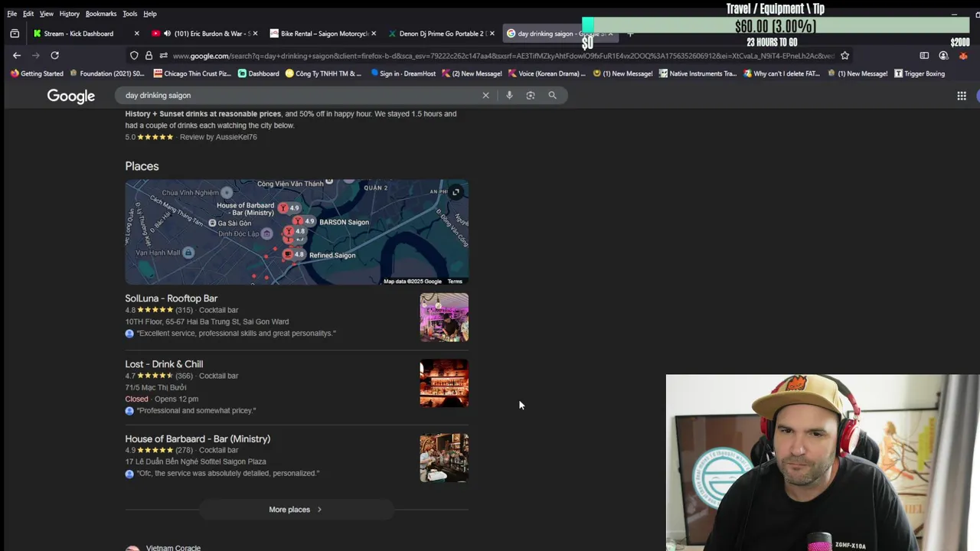
Task: Switch to Bike Rental Saigon Motorcycle tab
Action: coord(325,34)
